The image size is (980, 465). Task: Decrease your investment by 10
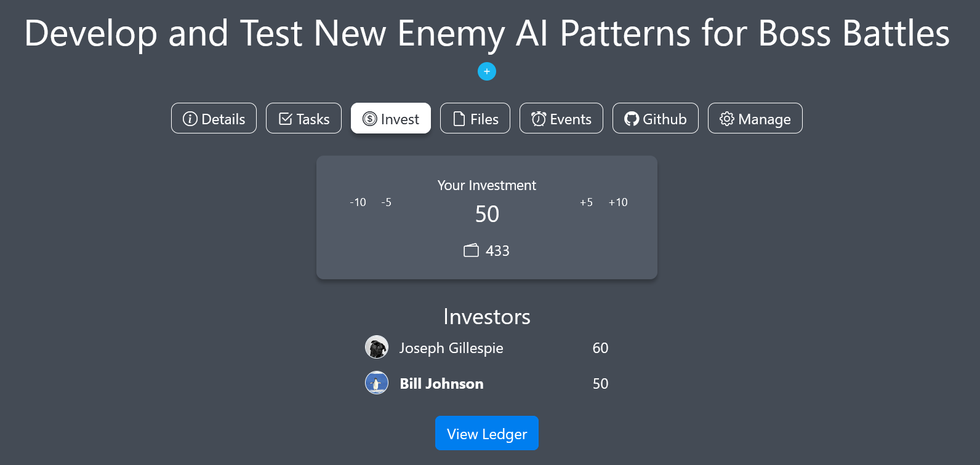coord(357,202)
